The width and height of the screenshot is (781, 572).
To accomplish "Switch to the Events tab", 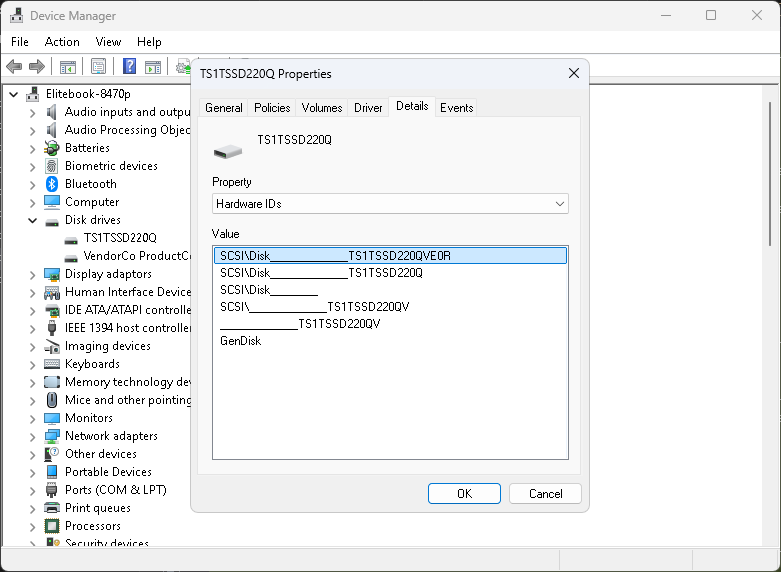I will [456, 108].
